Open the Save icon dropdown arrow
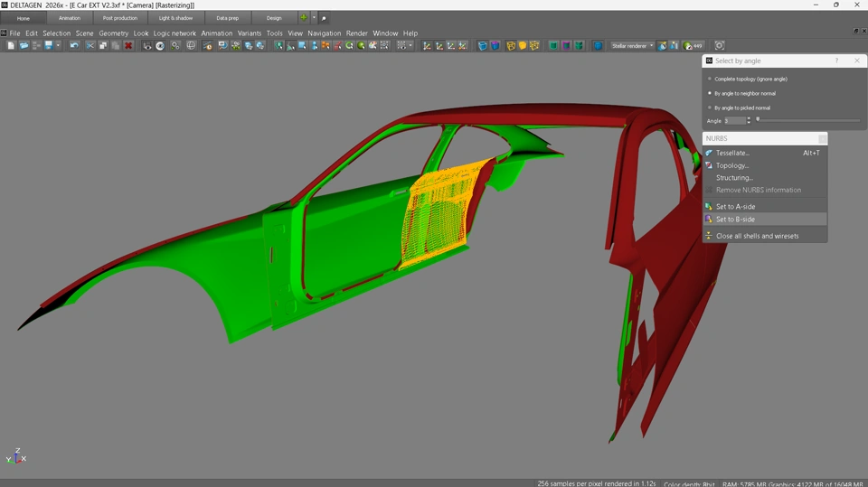Viewport: 868px width, 487px height. coord(58,46)
